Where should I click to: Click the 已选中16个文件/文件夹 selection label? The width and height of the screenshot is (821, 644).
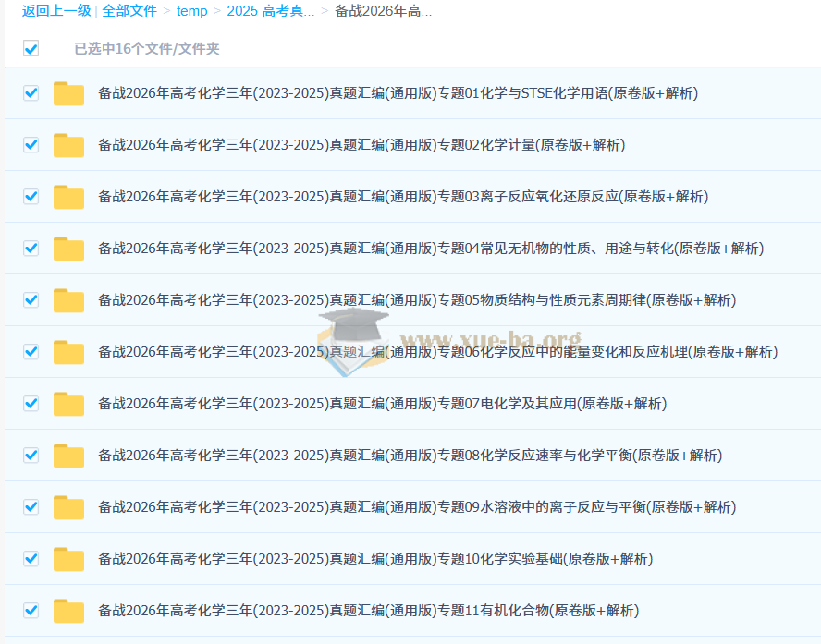(x=147, y=49)
